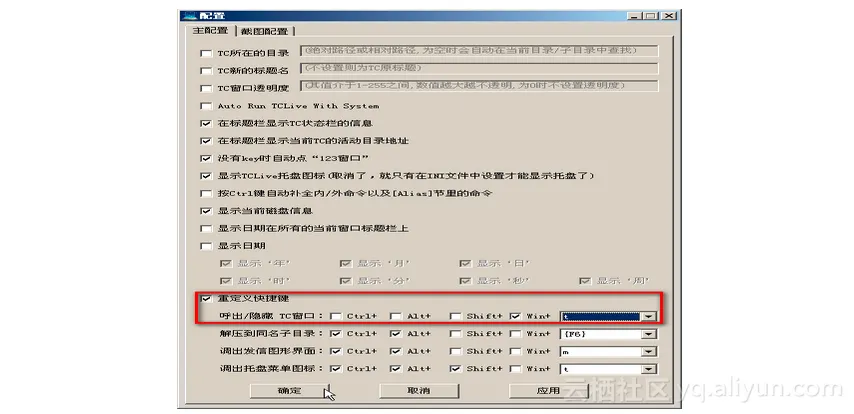Apply changes with the 应用 button
Viewport: 854px width, 414px height.
pos(548,391)
